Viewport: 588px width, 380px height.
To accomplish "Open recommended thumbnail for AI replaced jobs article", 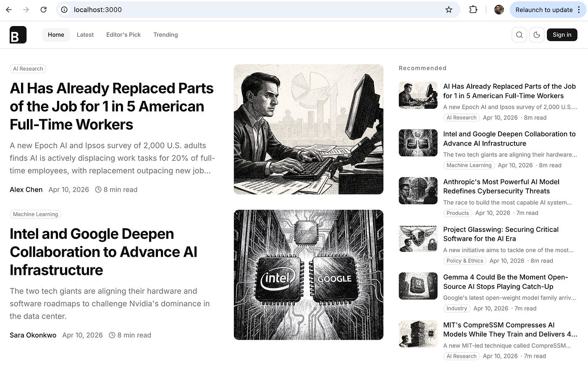I will pos(418,95).
